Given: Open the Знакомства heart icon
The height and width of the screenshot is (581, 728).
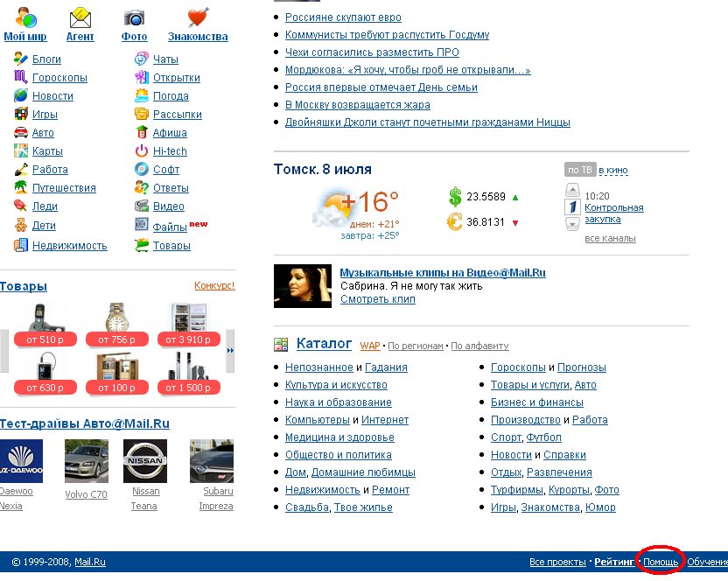Looking at the screenshot, I should click(x=198, y=17).
